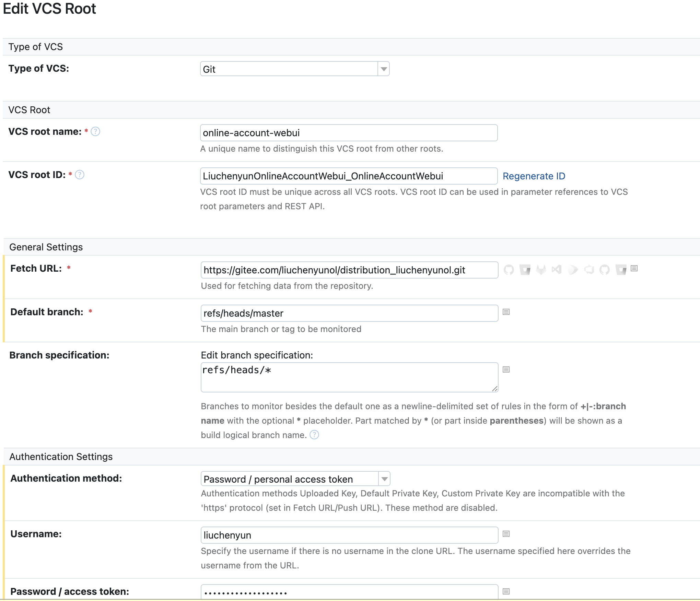This screenshot has height=601, width=700.
Task: Open parameter list icon beside Password field
Action: pyautogui.click(x=506, y=591)
